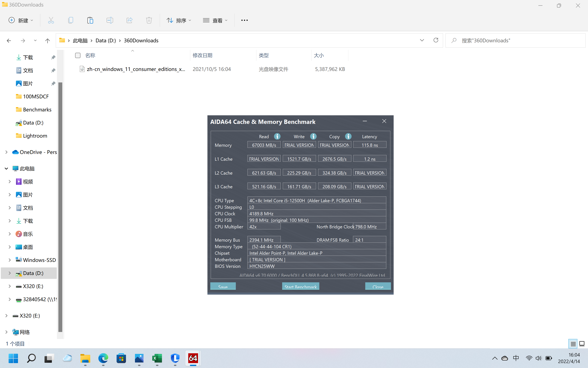Go up one folder level arrow
588x368 pixels.
point(47,41)
